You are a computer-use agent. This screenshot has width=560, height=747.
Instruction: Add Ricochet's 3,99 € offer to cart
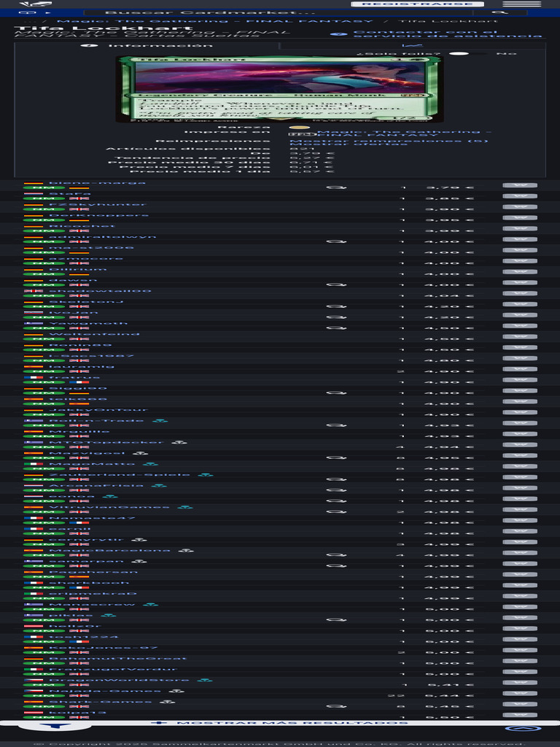pyautogui.click(x=520, y=228)
